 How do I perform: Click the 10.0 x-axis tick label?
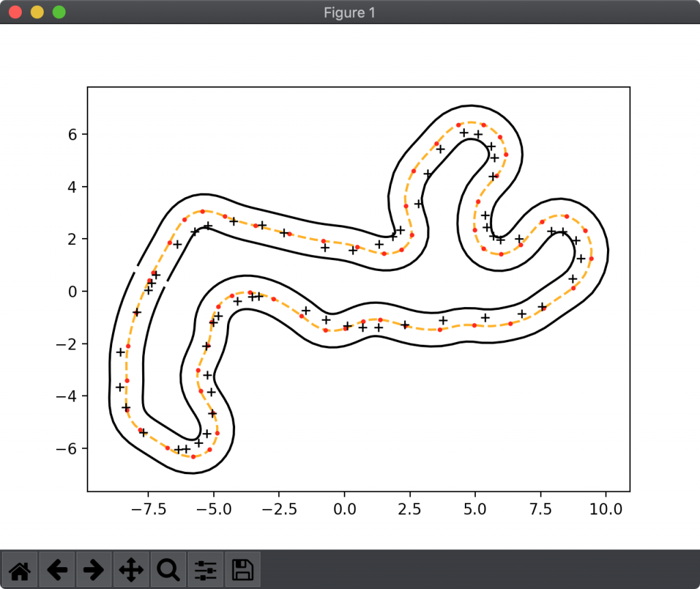[x=606, y=509]
